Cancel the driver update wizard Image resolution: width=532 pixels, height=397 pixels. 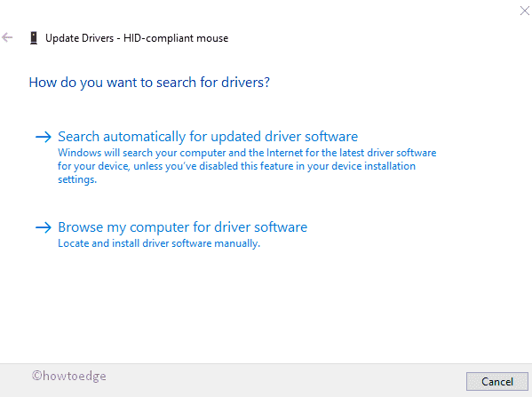tap(497, 381)
